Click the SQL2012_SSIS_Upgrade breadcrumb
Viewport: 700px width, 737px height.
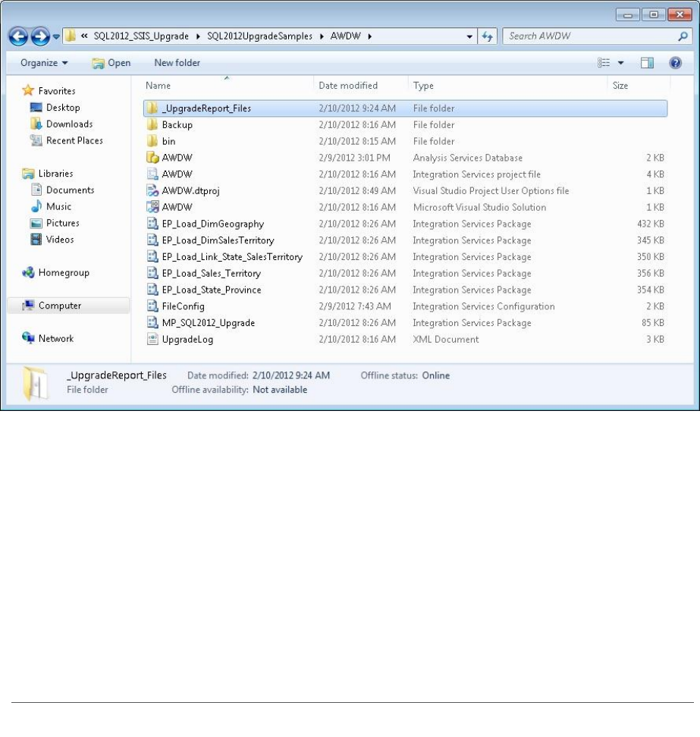[x=141, y=36]
